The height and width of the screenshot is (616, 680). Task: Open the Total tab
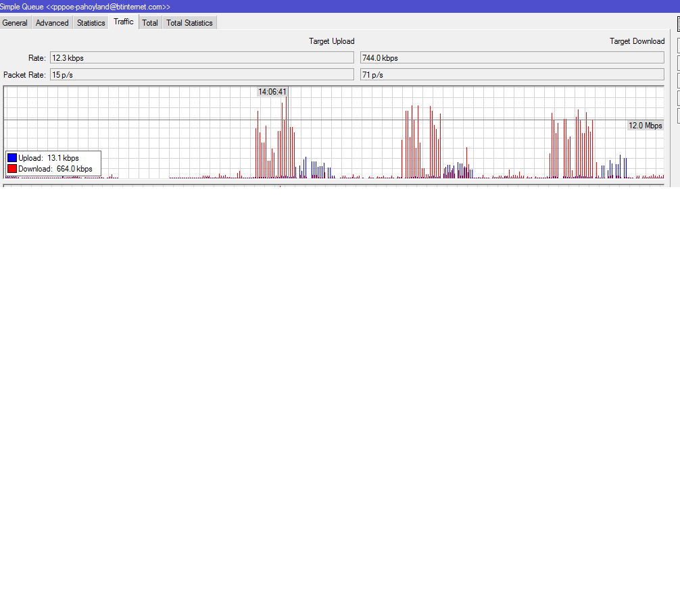pyautogui.click(x=150, y=23)
